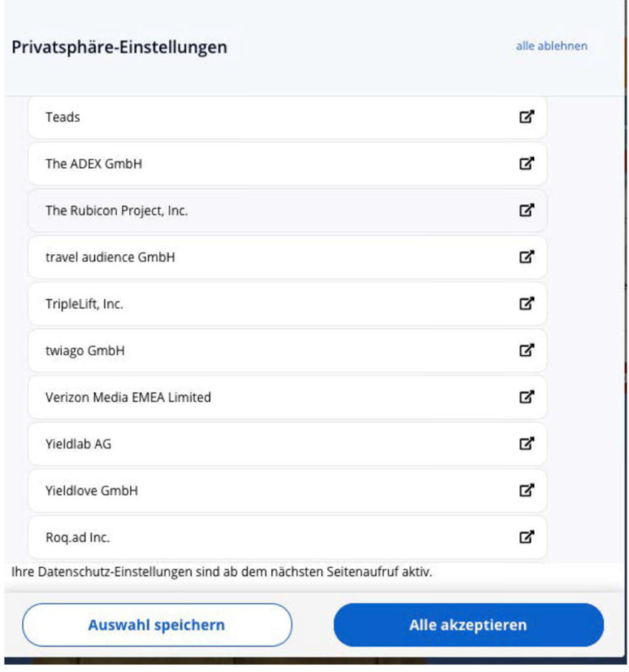
Task: Open external link icon for The ADEX GmbH
Action: [x=526, y=164]
